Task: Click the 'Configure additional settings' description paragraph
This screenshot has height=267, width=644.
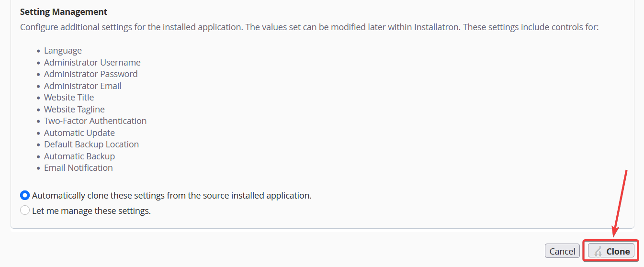Action: click(309, 27)
